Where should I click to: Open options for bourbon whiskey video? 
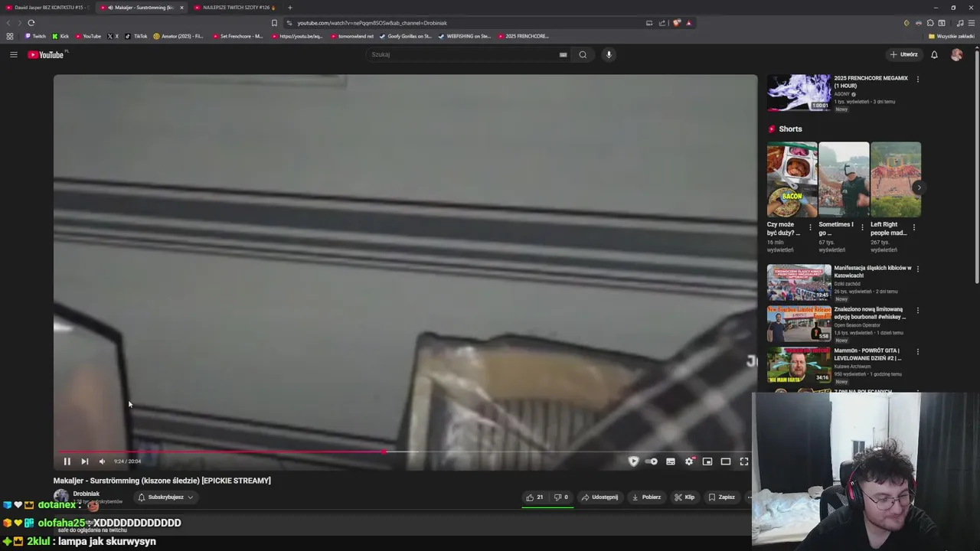pyautogui.click(x=917, y=310)
